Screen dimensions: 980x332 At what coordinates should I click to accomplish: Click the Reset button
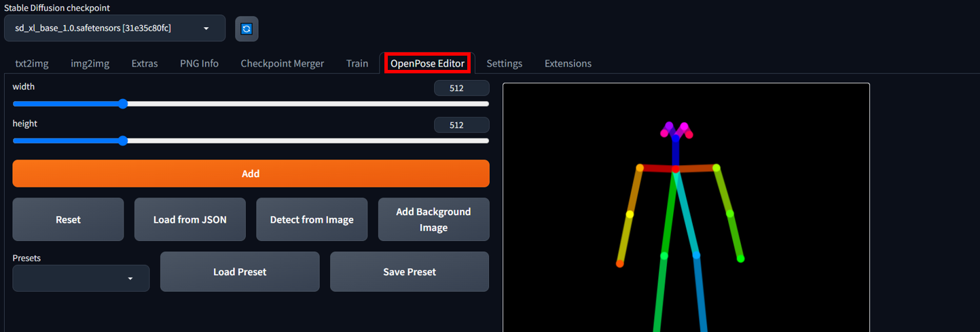[x=68, y=219]
